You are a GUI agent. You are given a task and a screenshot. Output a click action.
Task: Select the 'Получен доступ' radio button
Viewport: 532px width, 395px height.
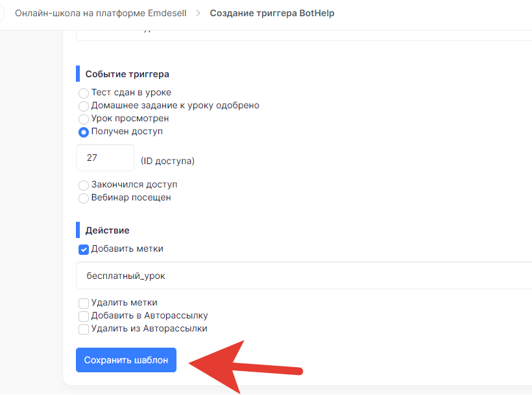[84, 132]
